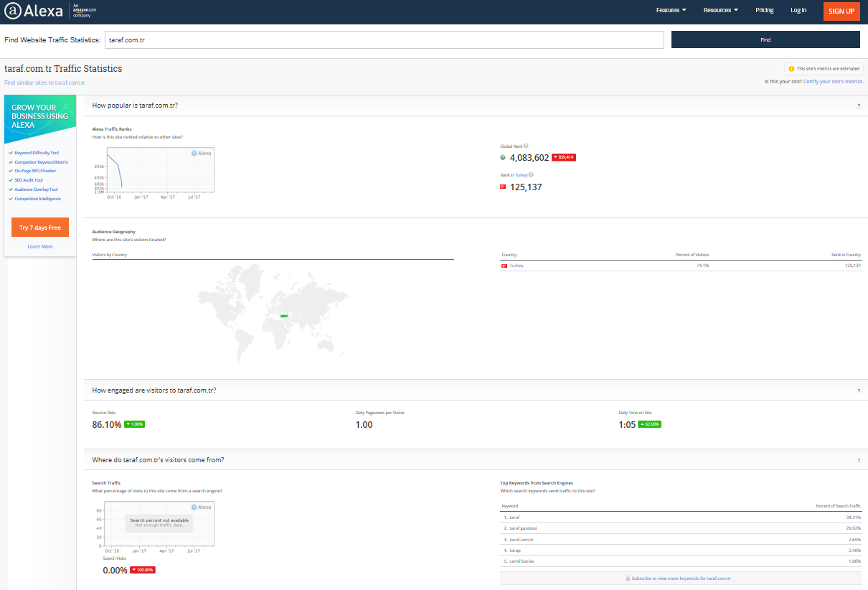Image resolution: width=868 pixels, height=590 pixels.
Task: Select keyword 'tarap' in the keyword list
Action: [x=514, y=550]
